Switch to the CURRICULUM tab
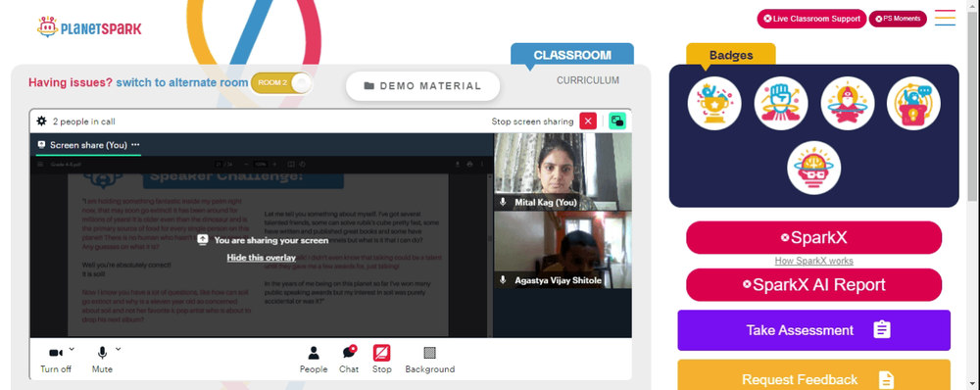Screen dimensions: 980x390 [x=587, y=80]
